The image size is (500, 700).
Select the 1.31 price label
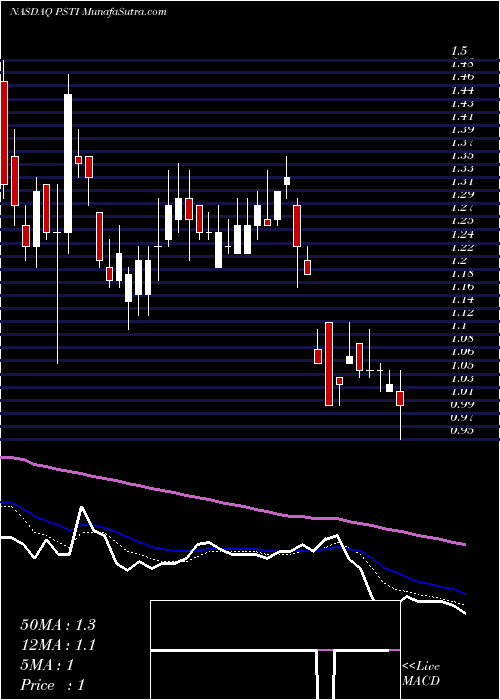click(463, 182)
